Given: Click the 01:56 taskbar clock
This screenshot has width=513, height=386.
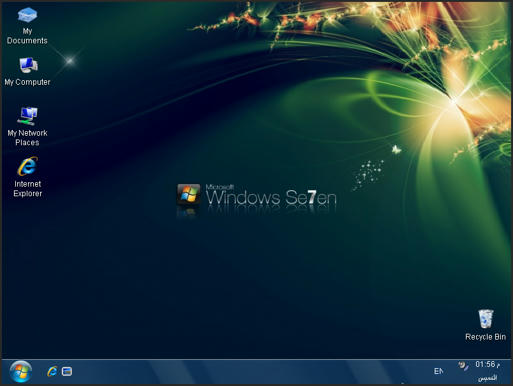Looking at the screenshot, I should pyautogui.click(x=488, y=364).
